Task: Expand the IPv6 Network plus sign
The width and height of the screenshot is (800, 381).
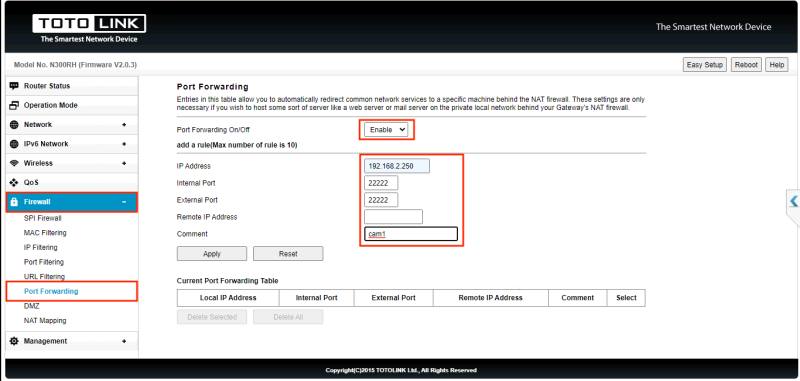Action: pos(124,144)
